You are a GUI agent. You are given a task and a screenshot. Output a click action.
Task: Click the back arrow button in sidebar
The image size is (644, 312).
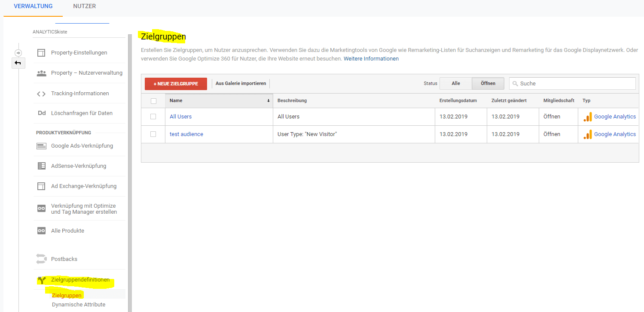[18, 63]
